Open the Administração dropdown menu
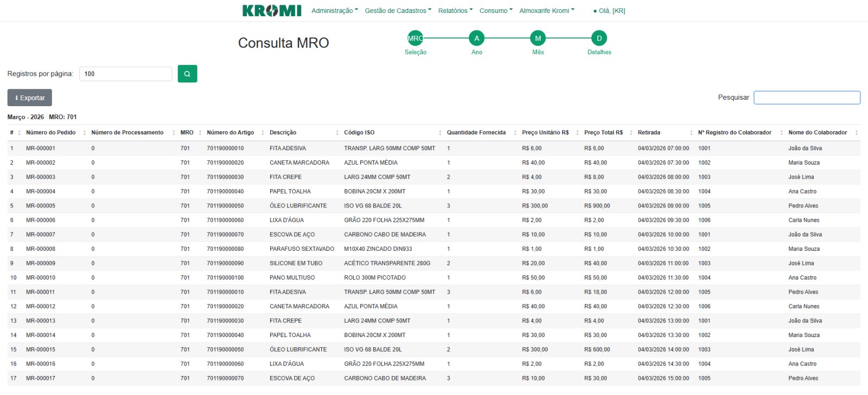The height and width of the screenshot is (395, 868). [x=334, y=11]
